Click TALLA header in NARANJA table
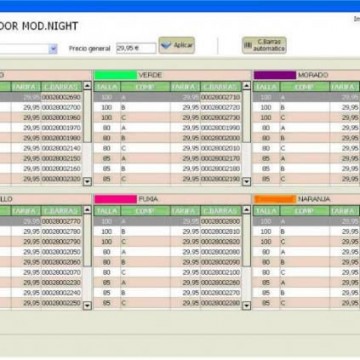The width and height of the screenshot is (360, 360). (x=266, y=211)
